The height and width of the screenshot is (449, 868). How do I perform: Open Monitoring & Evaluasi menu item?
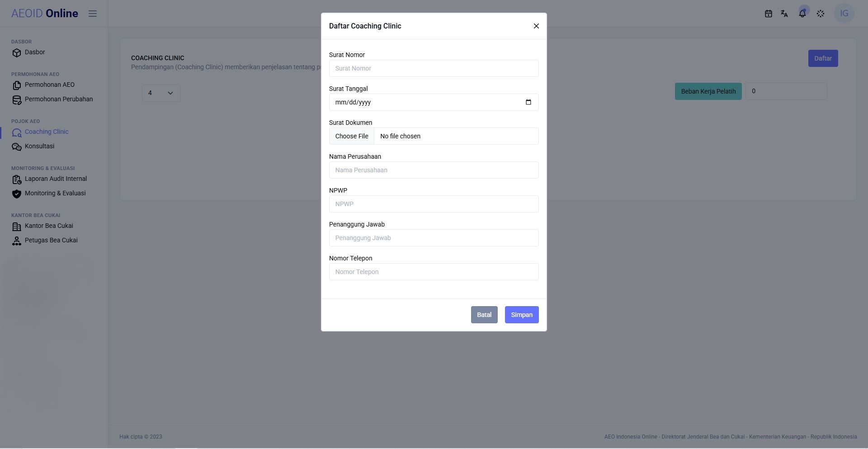click(55, 193)
